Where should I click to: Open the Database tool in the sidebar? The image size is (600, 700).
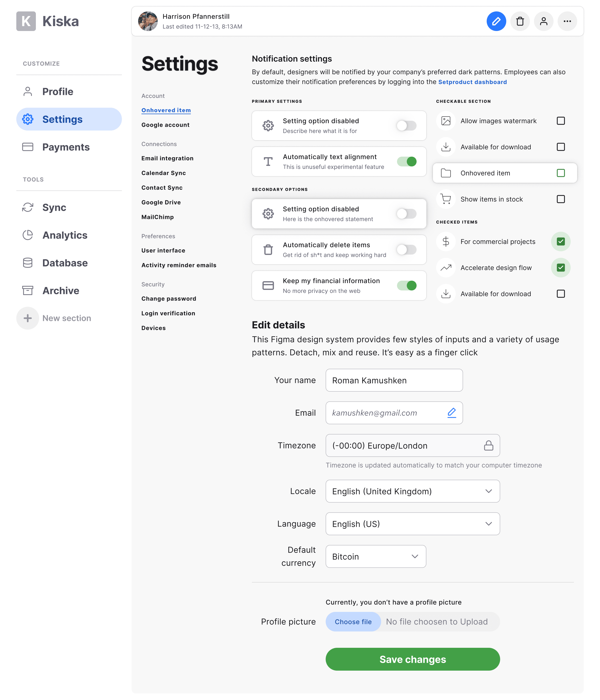pos(28,263)
